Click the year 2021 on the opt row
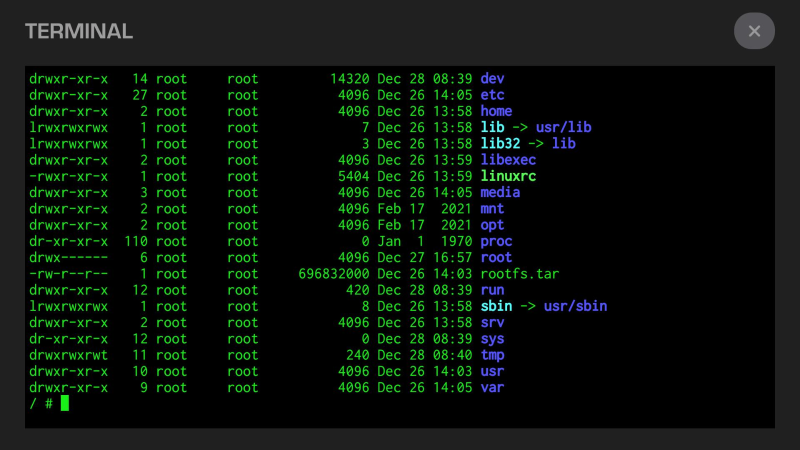Viewport: 800px width, 450px height. coord(457,225)
